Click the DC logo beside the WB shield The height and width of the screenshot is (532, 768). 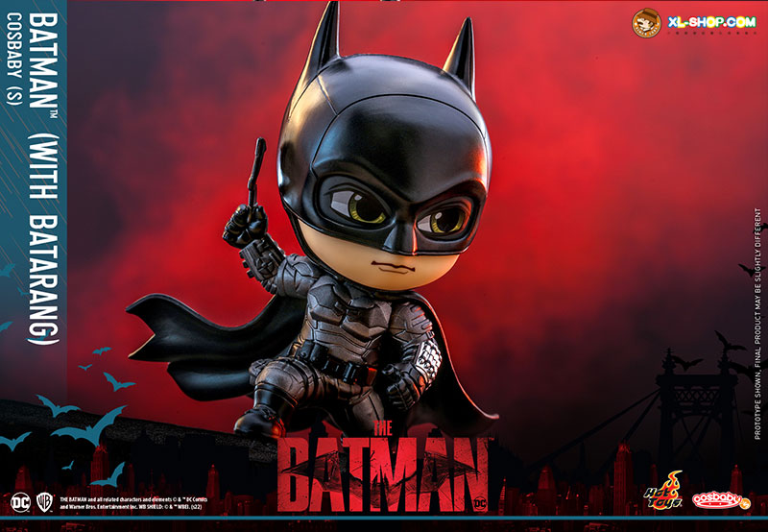20,502
